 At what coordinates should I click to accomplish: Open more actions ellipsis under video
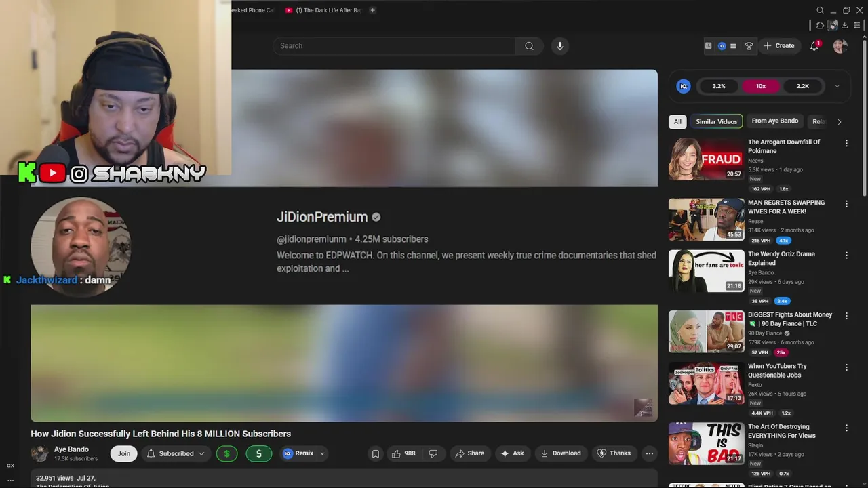[x=649, y=453]
